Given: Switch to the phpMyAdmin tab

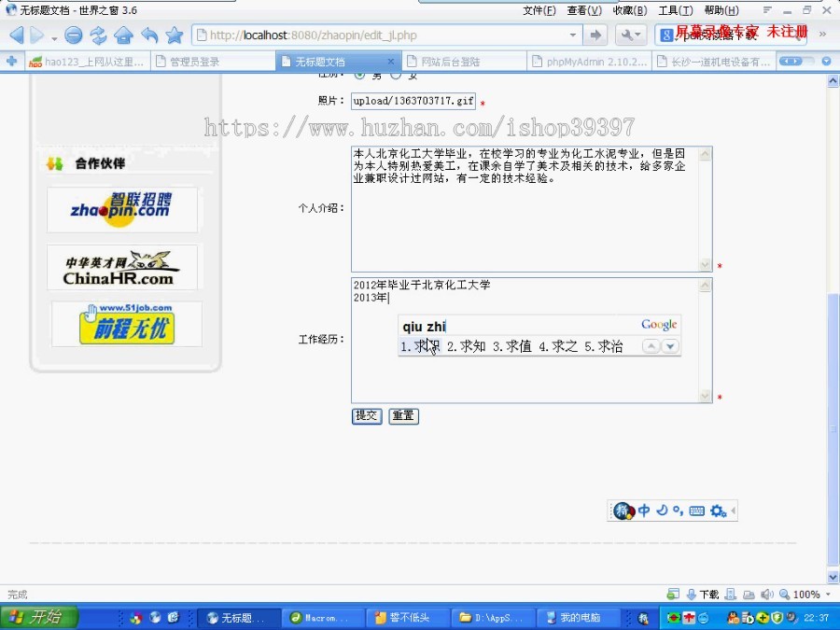Looking at the screenshot, I should tap(589, 62).
